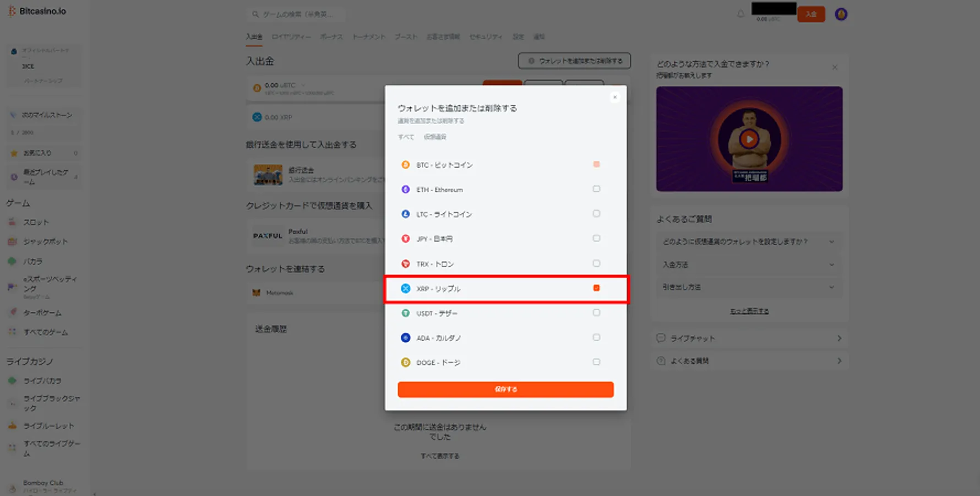Open よくある質問 via its chevron

click(839, 361)
